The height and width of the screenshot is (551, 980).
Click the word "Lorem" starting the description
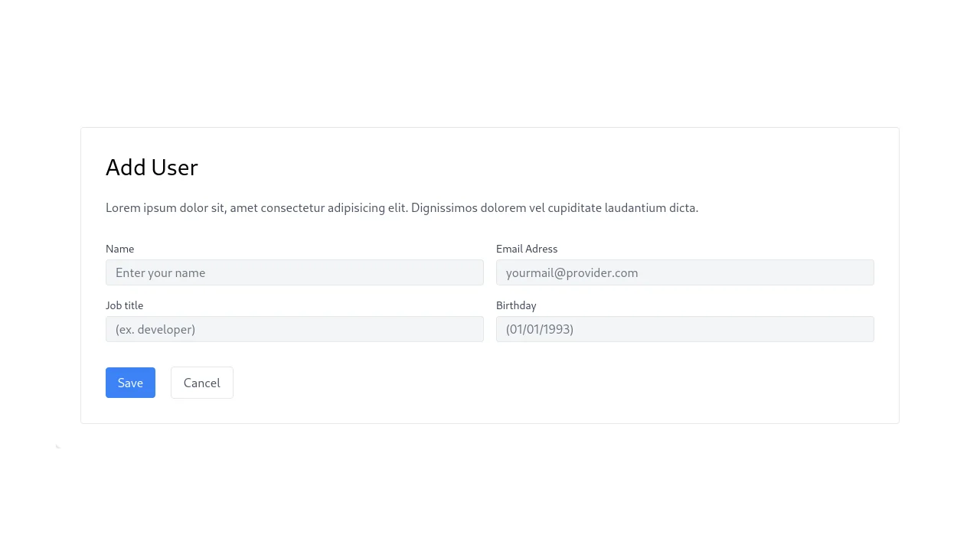(122, 207)
